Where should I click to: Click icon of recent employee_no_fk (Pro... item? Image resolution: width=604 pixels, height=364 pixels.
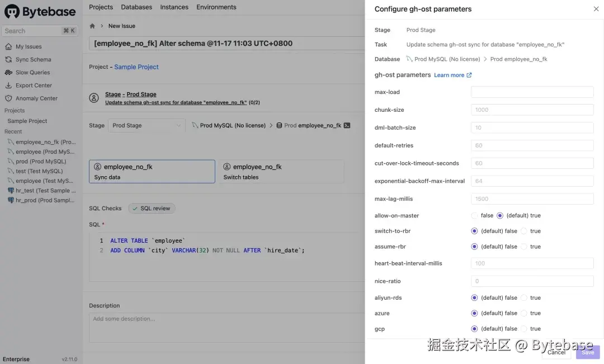[11, 142]
